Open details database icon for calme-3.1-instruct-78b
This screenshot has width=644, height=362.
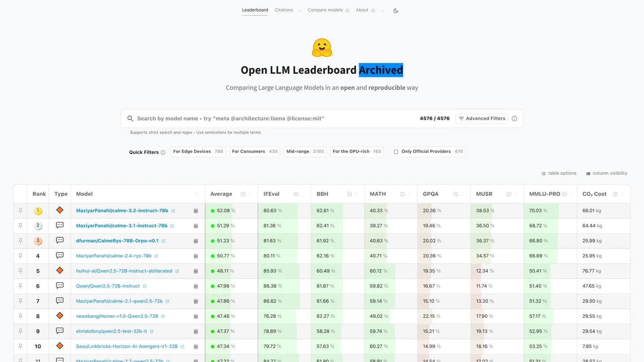pos(195,226)
